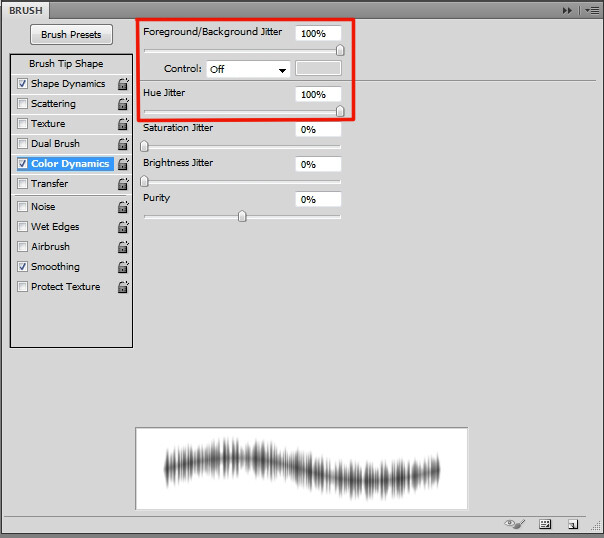Screen dimensions: 604x538
Task: Click the Foreground/Background Jitter value field
Action: click(318, 34)
